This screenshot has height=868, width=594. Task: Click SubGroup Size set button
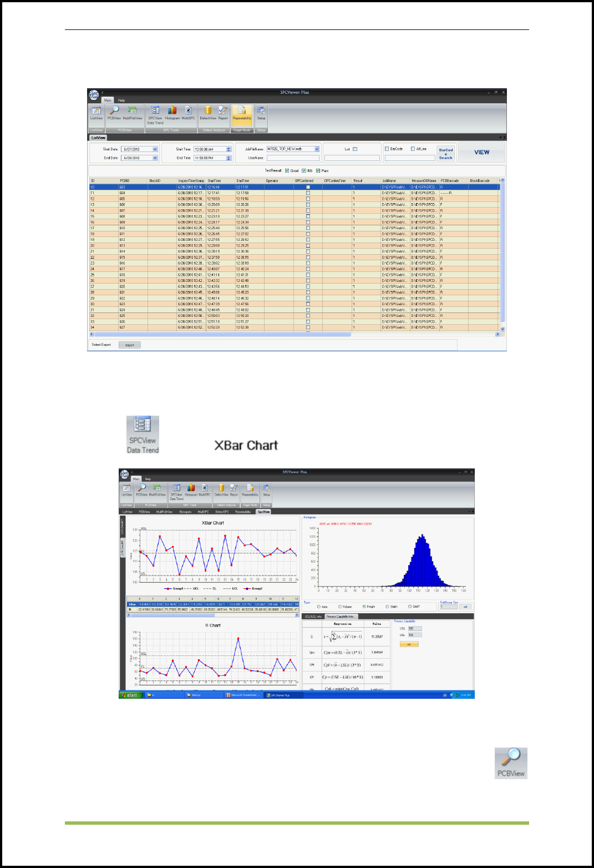(465, 607)
